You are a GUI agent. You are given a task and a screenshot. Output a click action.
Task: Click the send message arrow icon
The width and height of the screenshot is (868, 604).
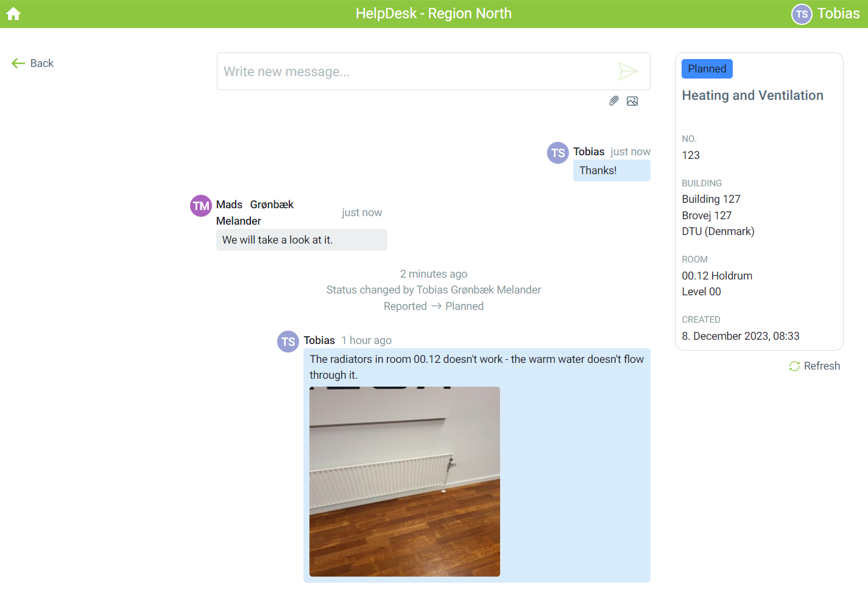[627, 71]
